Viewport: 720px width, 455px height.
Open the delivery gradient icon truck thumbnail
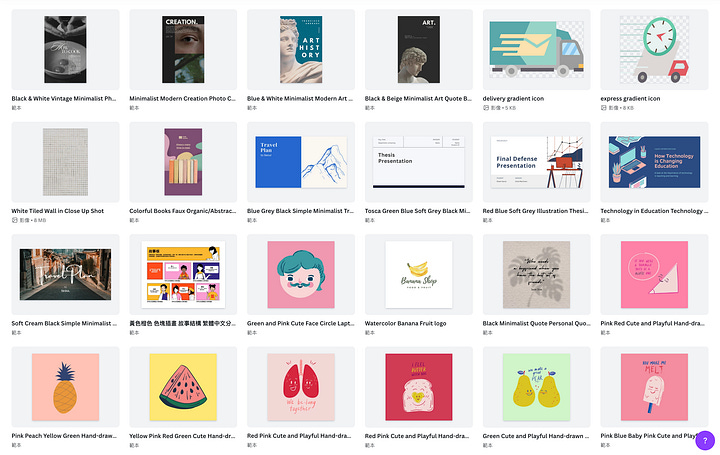[536, 49]
